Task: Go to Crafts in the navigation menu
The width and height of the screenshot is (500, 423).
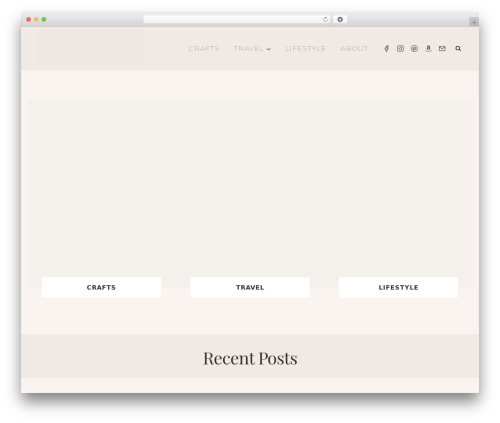Action: pyautogui.click(x=204, y=49)
